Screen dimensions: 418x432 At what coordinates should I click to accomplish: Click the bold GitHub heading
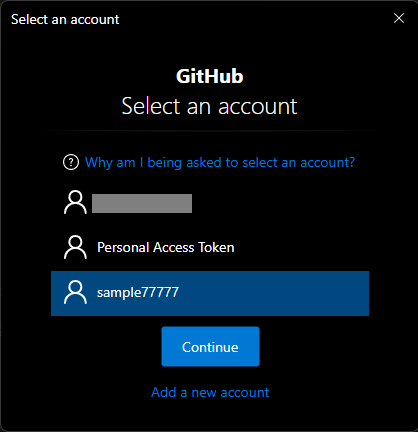210,76
